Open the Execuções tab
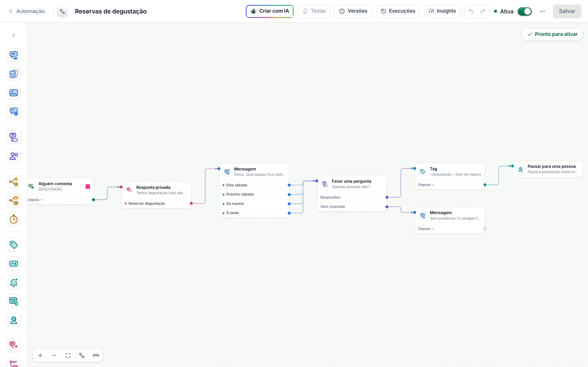The width and height of the screenshot is (588, 367). (398, 11)
